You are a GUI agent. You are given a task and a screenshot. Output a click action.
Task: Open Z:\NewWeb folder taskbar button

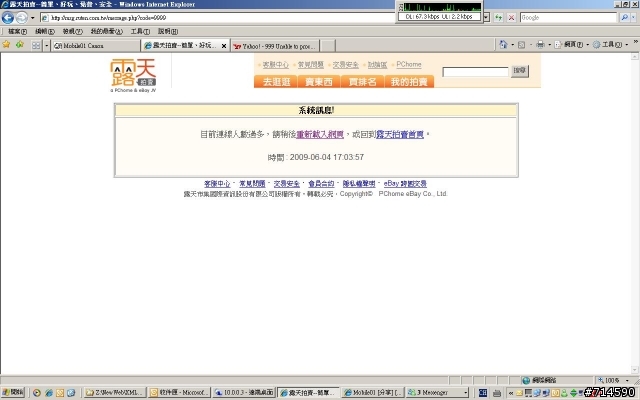pos(114,392)
